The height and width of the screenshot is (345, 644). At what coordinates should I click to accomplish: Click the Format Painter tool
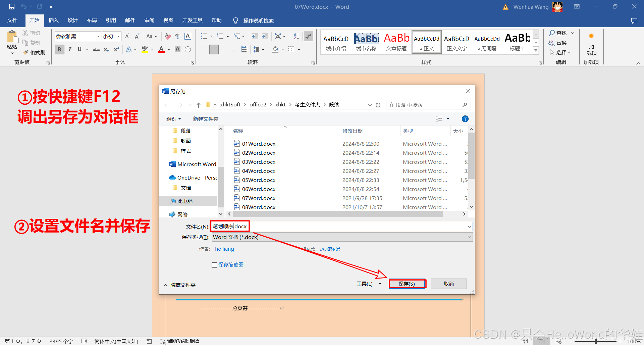[34, 52]
